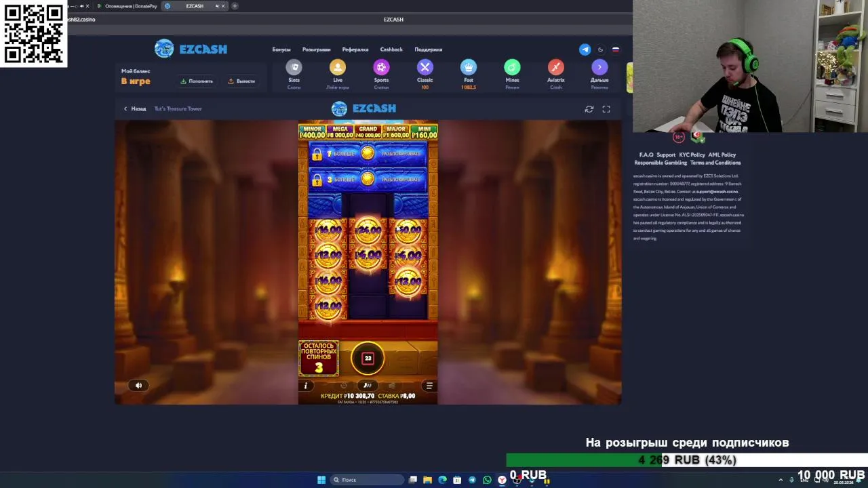Click the upper locked row padlock icon
Image resolution: width=868 pixels, height=488 pixels.
coord(317,155)
